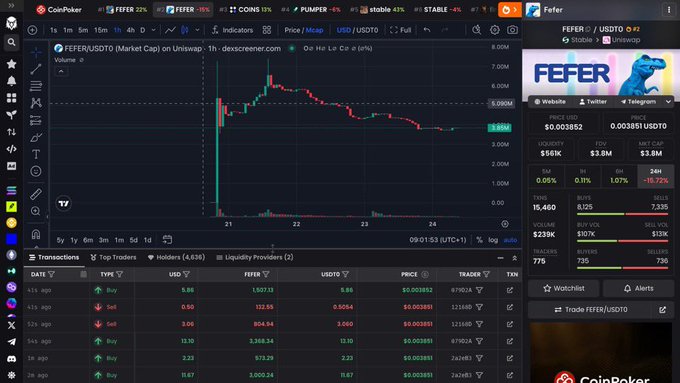The height and width of the screenshot is (383, 680).
Task: Open API code brackets icon in sidebar
Action: click(11, 149)
